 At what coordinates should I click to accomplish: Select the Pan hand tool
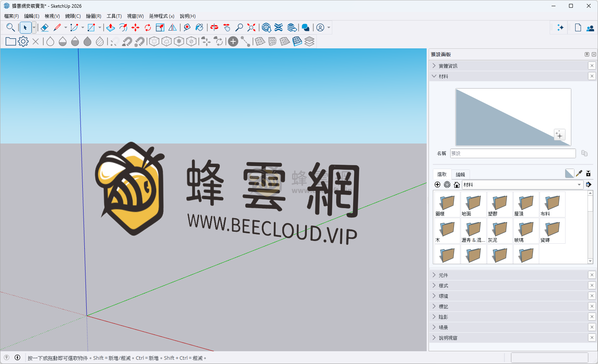(227, 27)
